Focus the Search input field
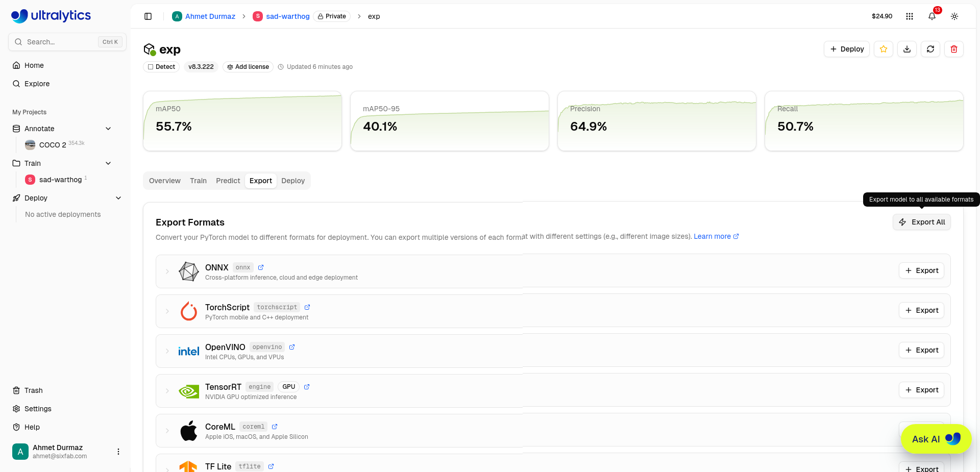 click(67, 42)
